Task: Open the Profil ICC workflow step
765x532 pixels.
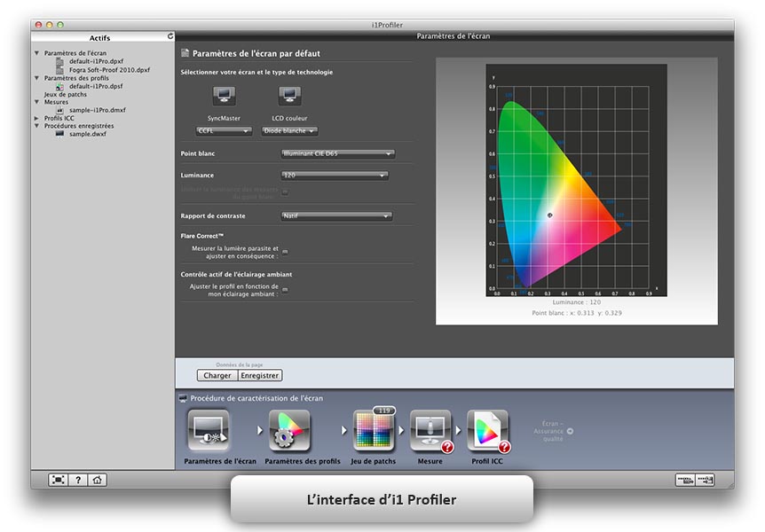Action: pos(488,431)
